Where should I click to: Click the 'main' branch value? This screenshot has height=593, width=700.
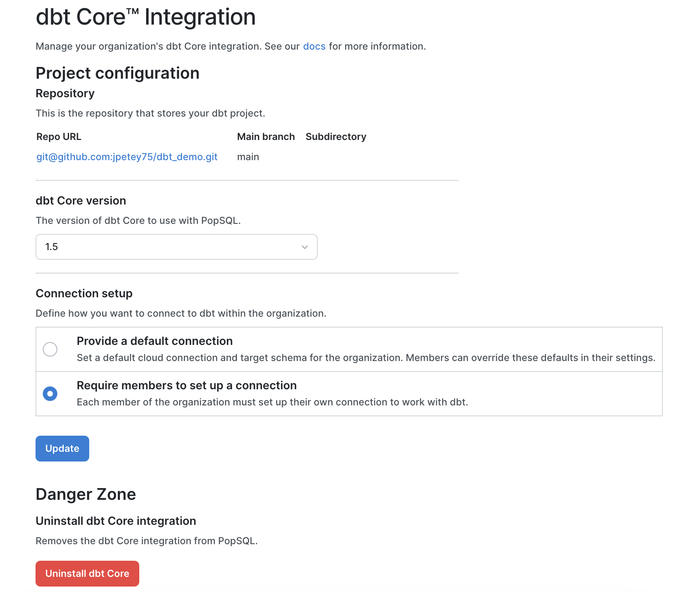(x=248, y=157)
